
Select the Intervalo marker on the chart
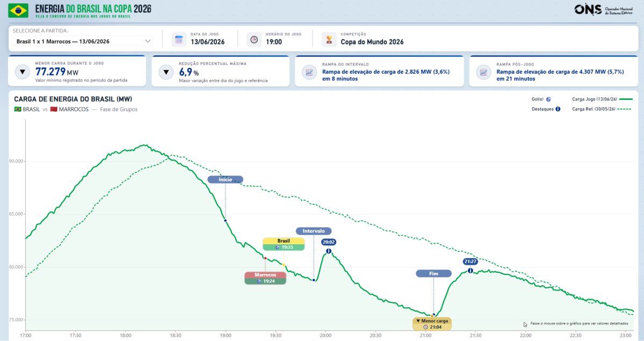pyautogui.click(x=313, y=231)
